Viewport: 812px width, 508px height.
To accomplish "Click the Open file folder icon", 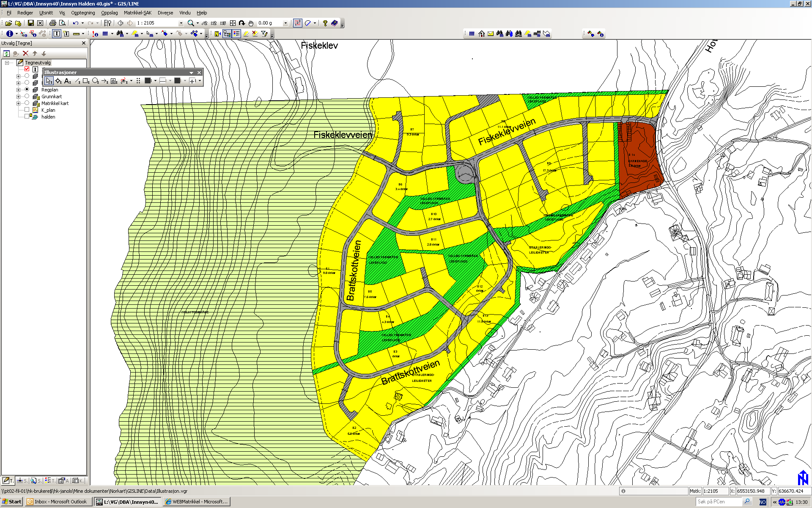I will [x=8, y=23].
